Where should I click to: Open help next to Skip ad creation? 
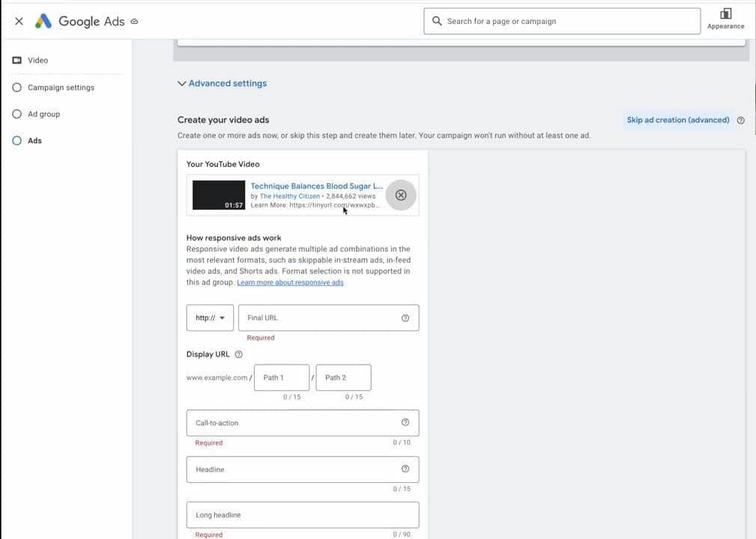(740, 120)
